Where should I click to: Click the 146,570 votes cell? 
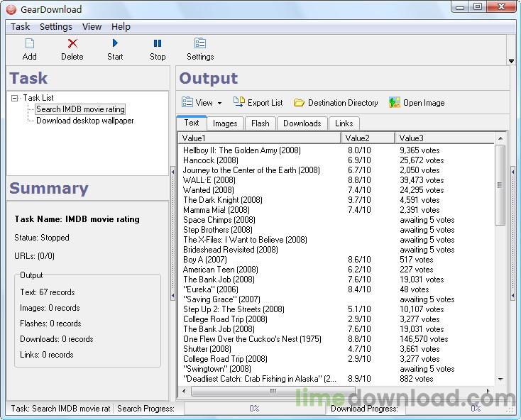coord(424,339)
